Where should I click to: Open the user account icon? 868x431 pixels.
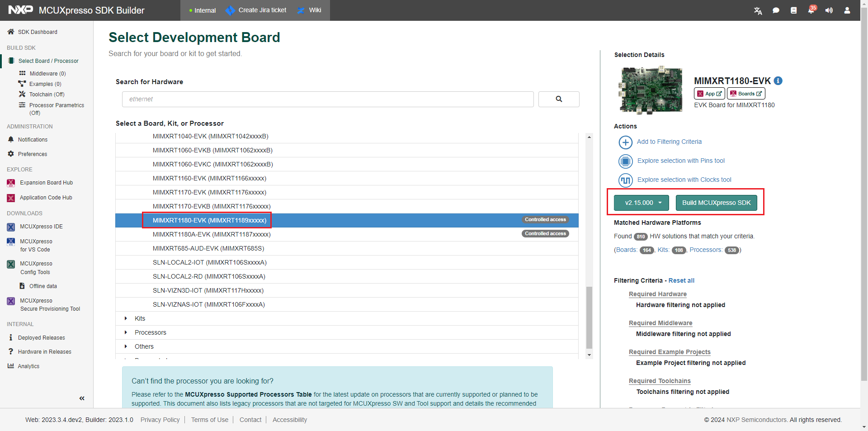[x=847, y=10]
